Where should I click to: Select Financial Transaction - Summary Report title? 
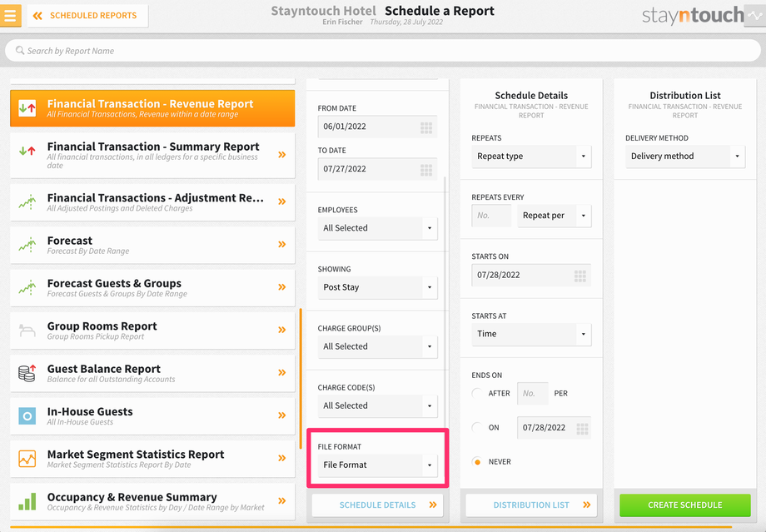click(x=153, y=147)
